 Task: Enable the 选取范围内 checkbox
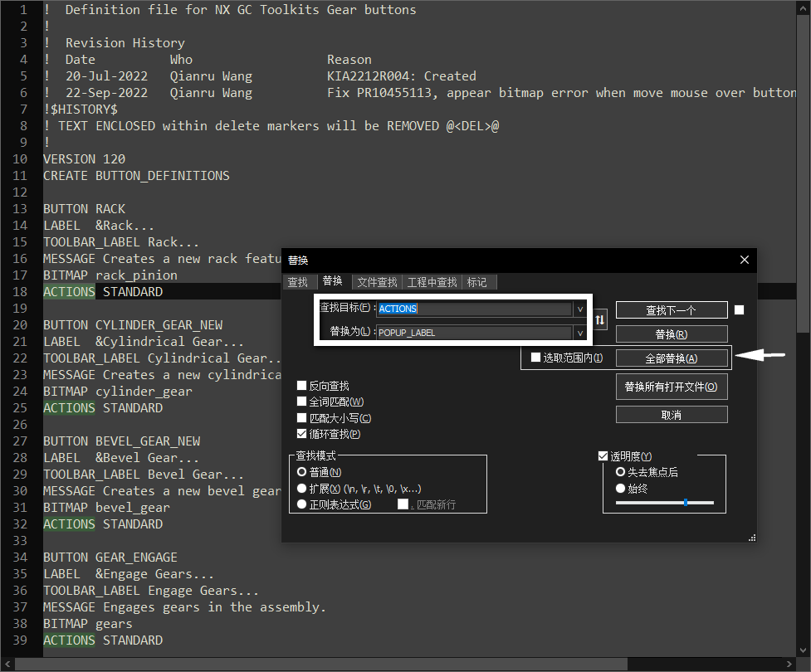536,358
